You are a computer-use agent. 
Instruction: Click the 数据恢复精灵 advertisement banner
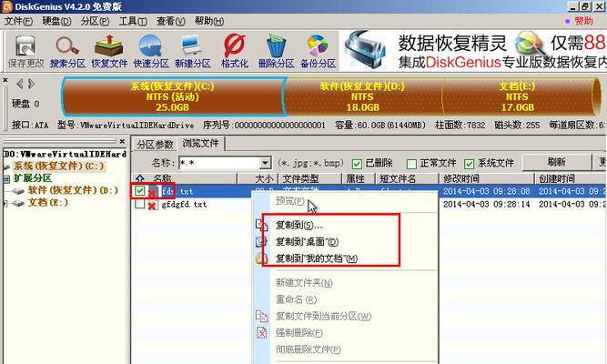(x=473, y=50)
